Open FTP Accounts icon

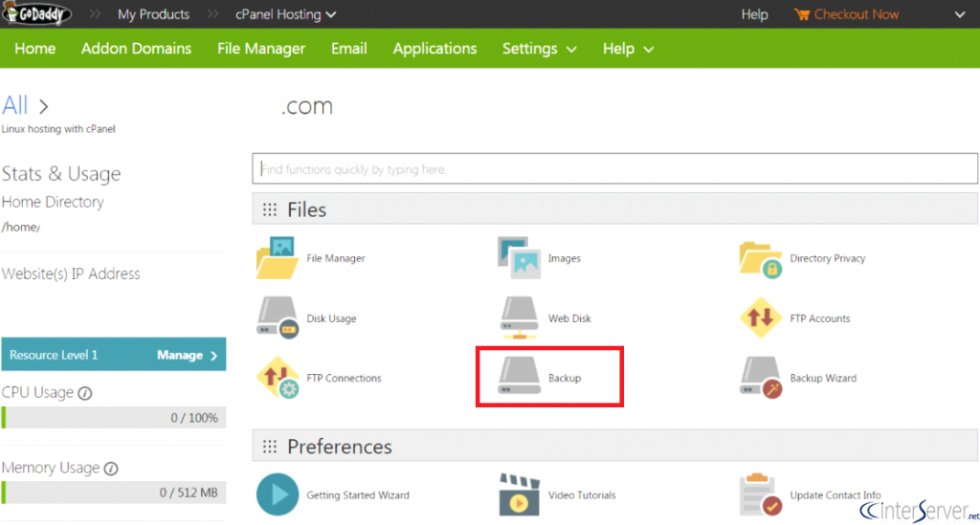[x=761, y=318]
